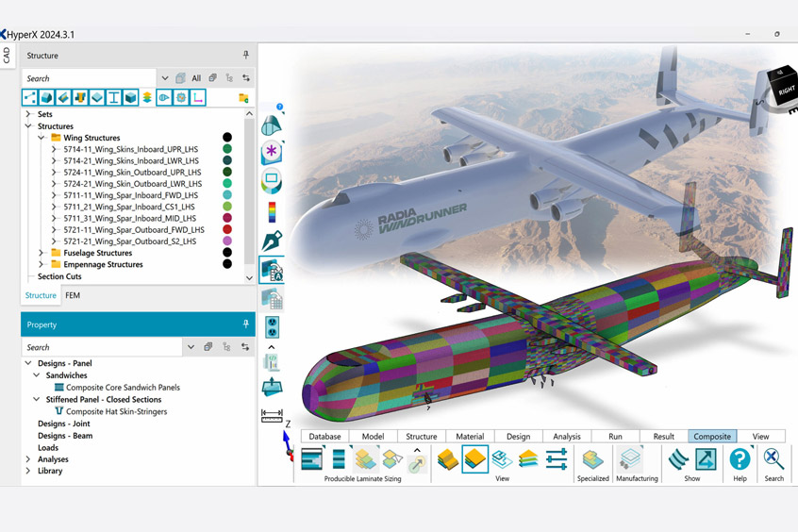The image size is (798, 532).
Task: Click the ruler measure tool icon
Action: click(272, 414)
